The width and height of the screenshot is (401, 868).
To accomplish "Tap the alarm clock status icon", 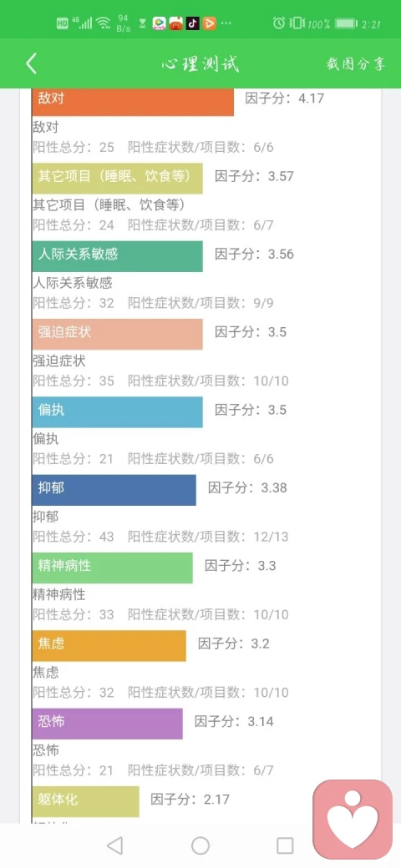I will tap(279, 23).
